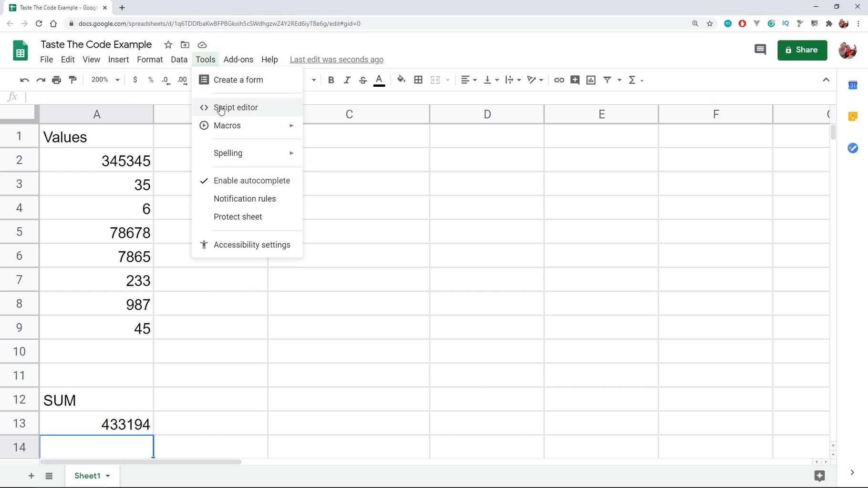Expand the Spelling submenu

[227, 153]
